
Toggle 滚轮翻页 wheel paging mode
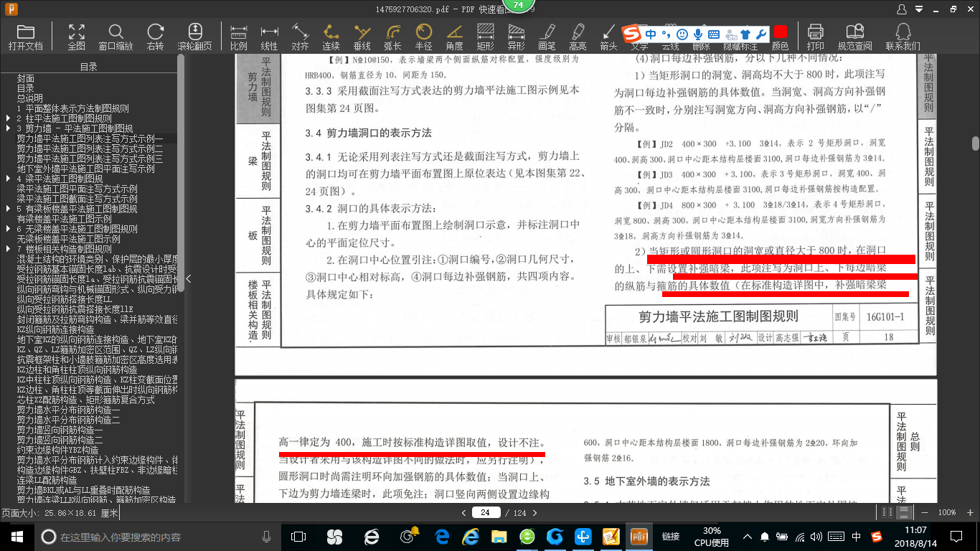[x=194, y=37]
